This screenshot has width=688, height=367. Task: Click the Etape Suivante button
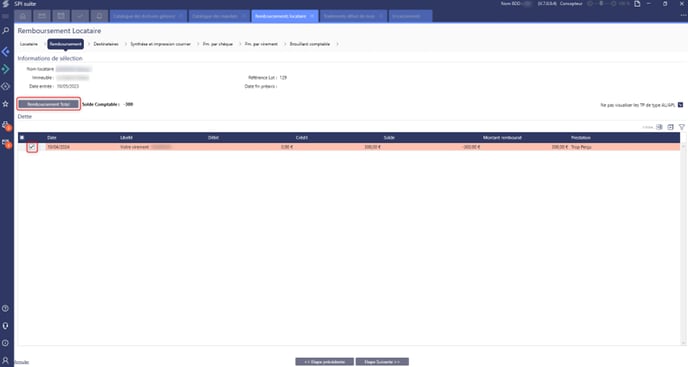(382, 362)
